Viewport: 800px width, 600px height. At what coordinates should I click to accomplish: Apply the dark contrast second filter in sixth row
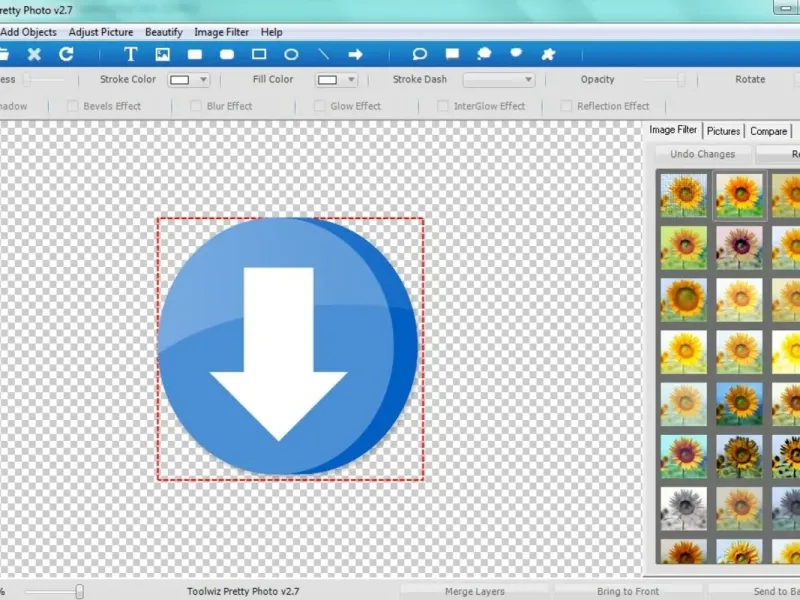[739, 457]
